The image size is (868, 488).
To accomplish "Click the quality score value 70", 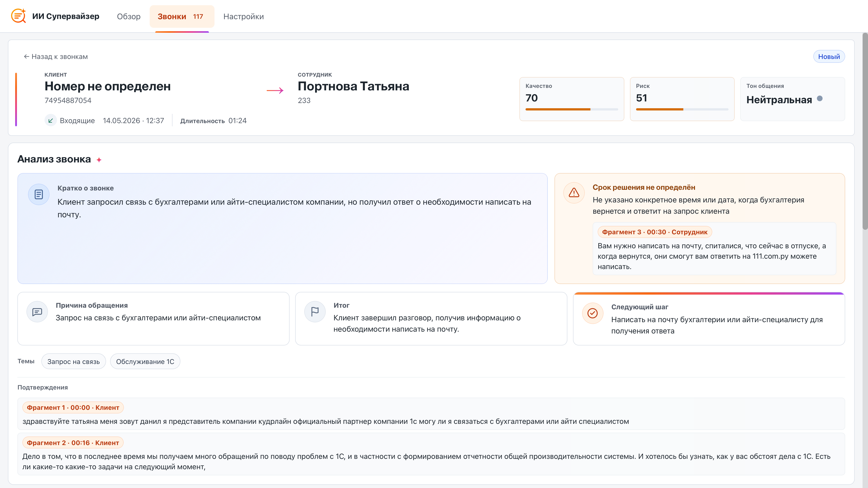I will tap(531, 98).
